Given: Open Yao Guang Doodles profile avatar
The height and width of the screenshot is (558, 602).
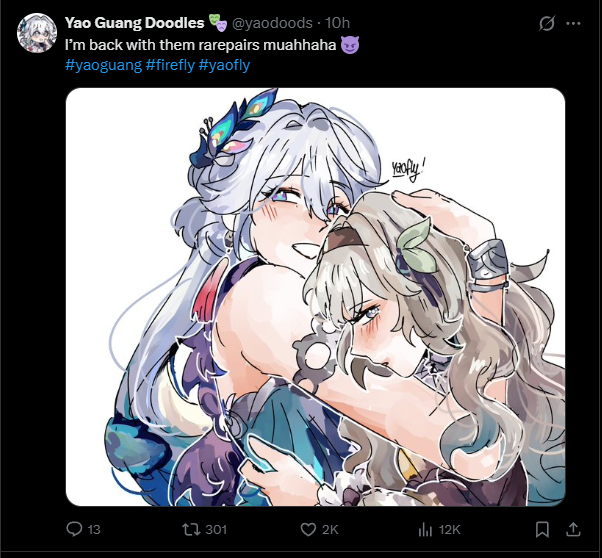Looking at the screenshot, I should [x=37, y=33].
